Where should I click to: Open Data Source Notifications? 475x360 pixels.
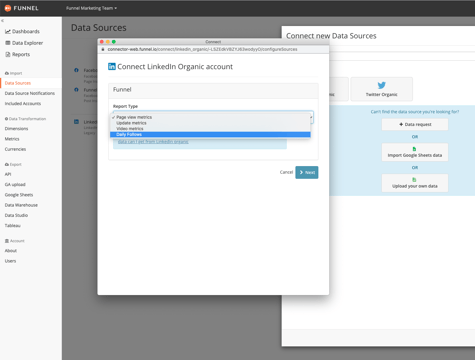[30, 93]
